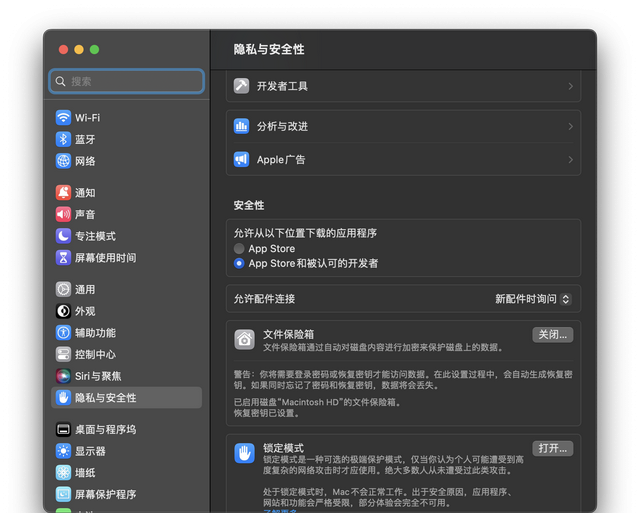640x513 pixels.
Task: Expand 开发者工具 row chevron
Action: (x=571, y=86)
